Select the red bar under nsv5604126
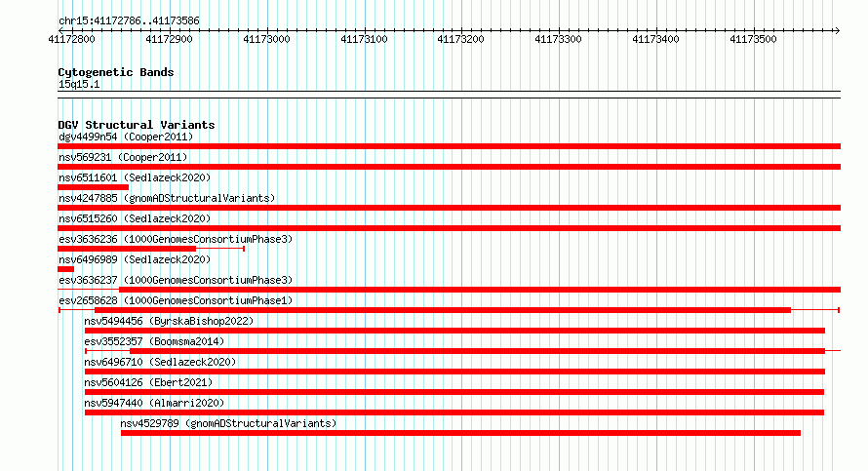The width and height of the screenshot is (868, 471). tap(454, 392)
